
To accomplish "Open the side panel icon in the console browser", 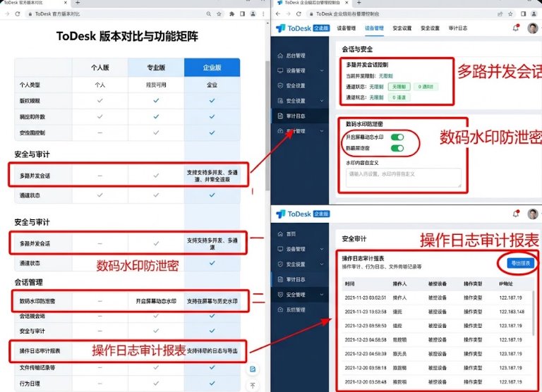I will (x=524, y=14).
